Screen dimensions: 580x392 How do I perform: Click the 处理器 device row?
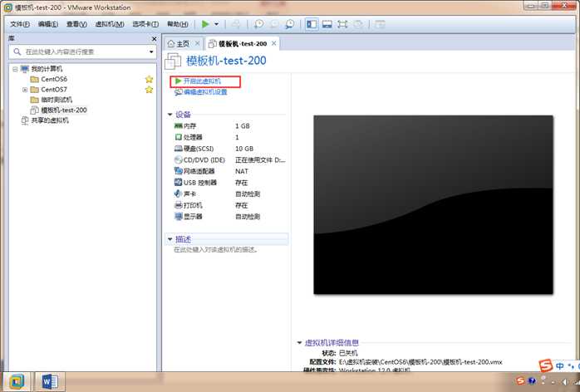click(229, 138)
